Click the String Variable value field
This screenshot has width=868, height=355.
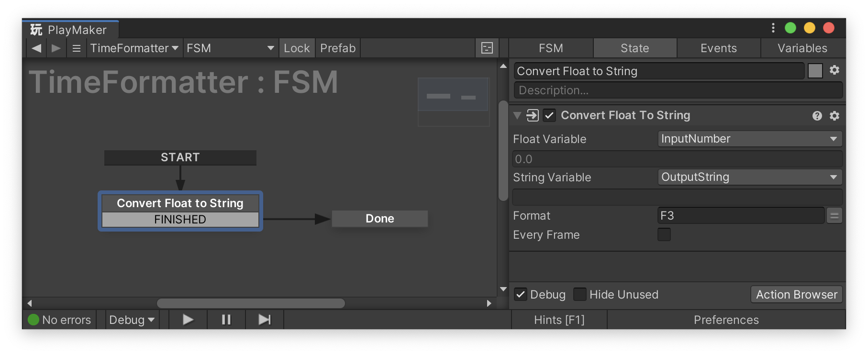677,197
